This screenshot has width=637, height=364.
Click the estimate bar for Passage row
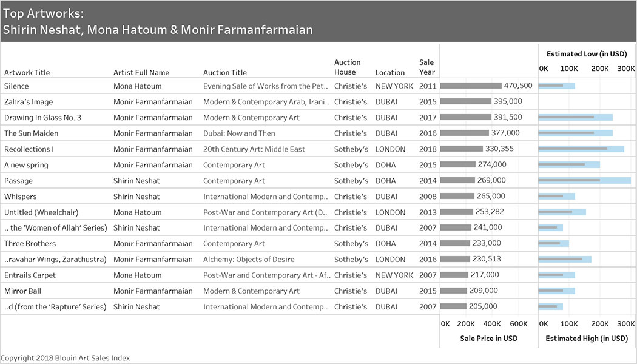[x=584, y=181]
